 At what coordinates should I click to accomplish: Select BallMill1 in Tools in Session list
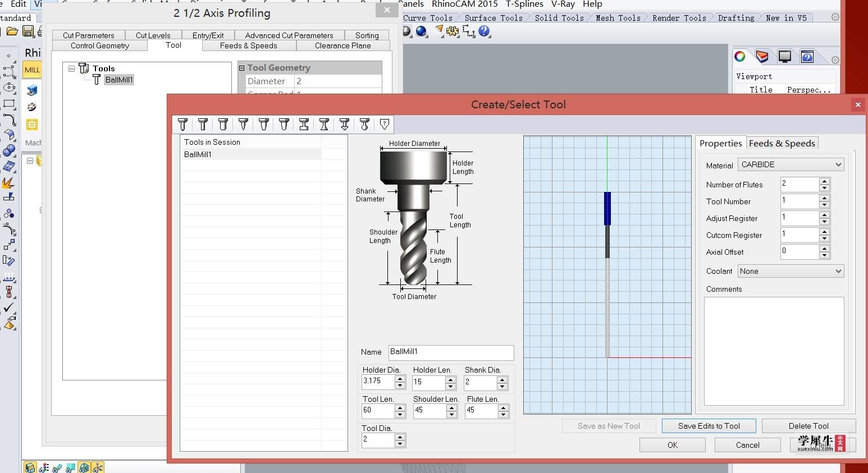click(x=251, y=154)
